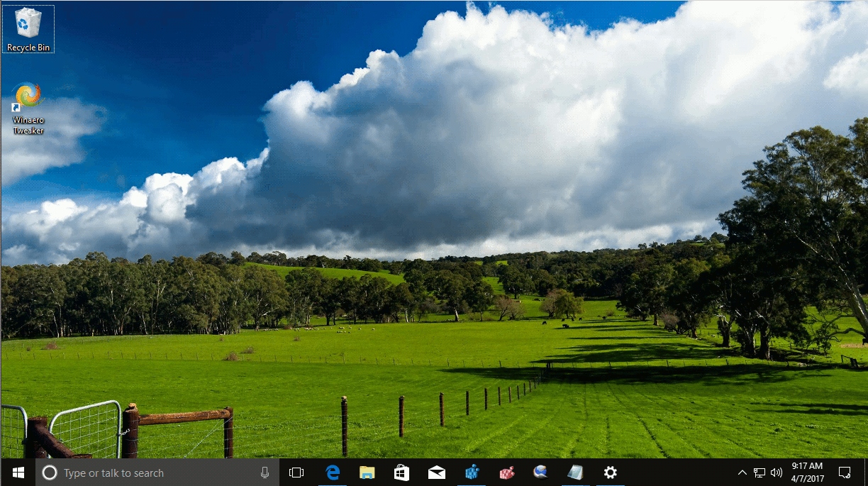Screen dimensions: 868x486
Task: Open Settings via the gear icon
Action: point(610,472)
